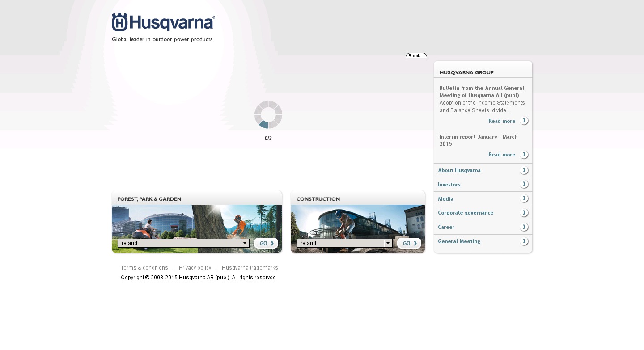The height and width of the screenshot is (350, 644).
Task: Click the Block... tab above the news panel
Action: click(x=416, y=56)
